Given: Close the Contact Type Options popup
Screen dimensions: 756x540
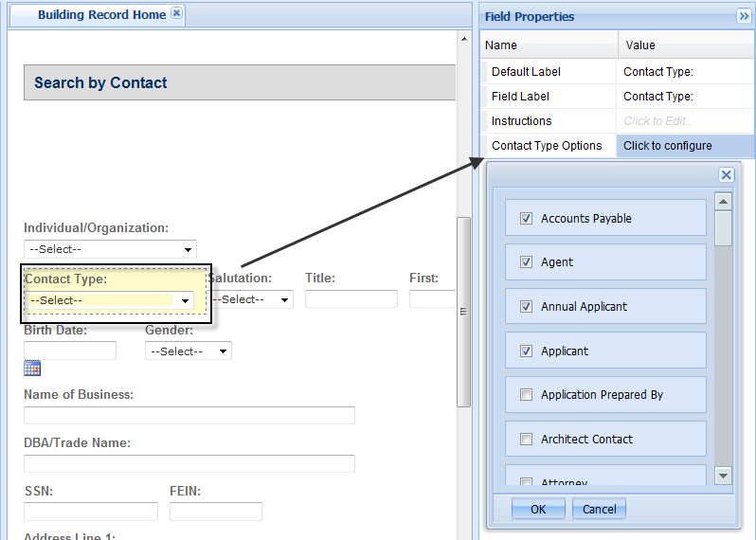Looking at the screenshot, I should coord(726,175).
